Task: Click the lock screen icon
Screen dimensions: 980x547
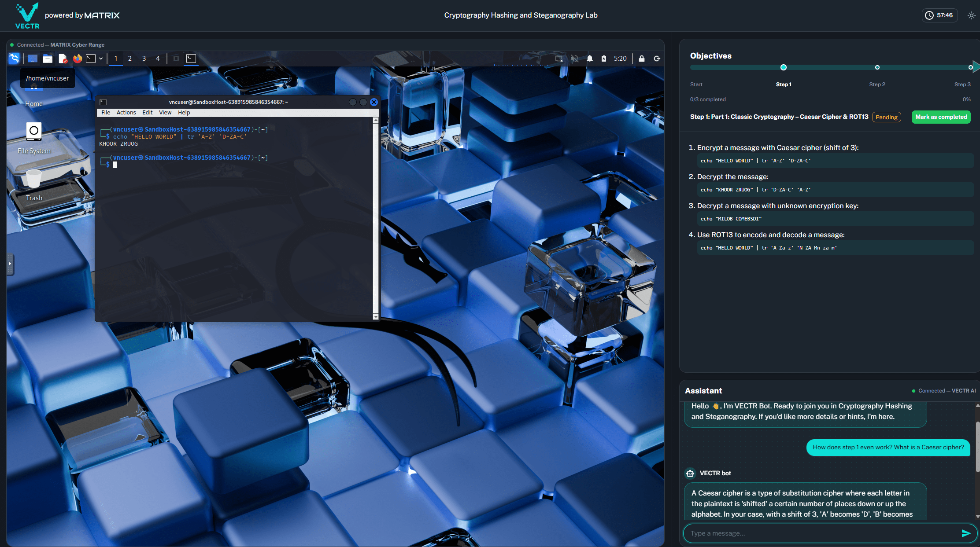Action: click(x=642, y=59)
